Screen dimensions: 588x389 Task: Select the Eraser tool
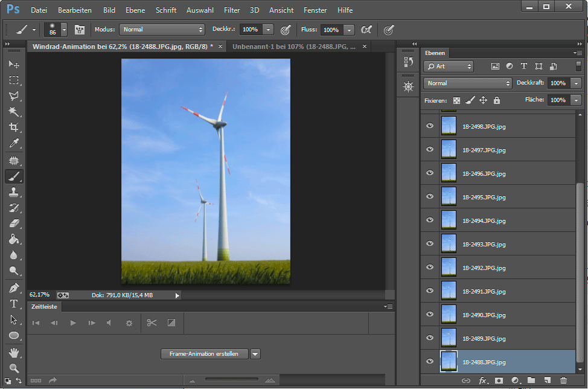click(x=13, y=223)
